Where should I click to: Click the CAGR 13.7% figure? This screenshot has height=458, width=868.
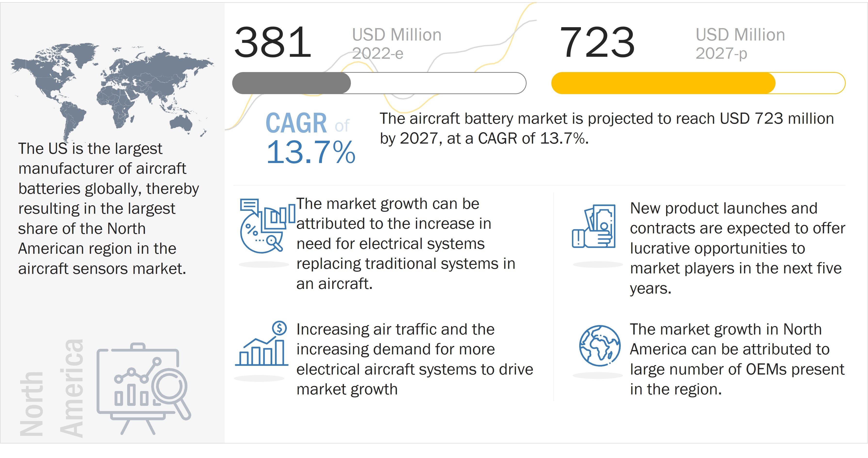(x=310, y=138)
